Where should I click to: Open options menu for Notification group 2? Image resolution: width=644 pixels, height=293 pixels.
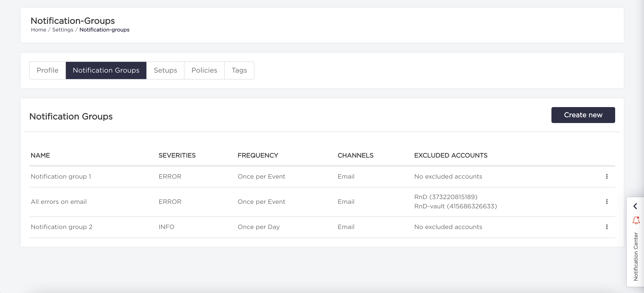(607, 227)
